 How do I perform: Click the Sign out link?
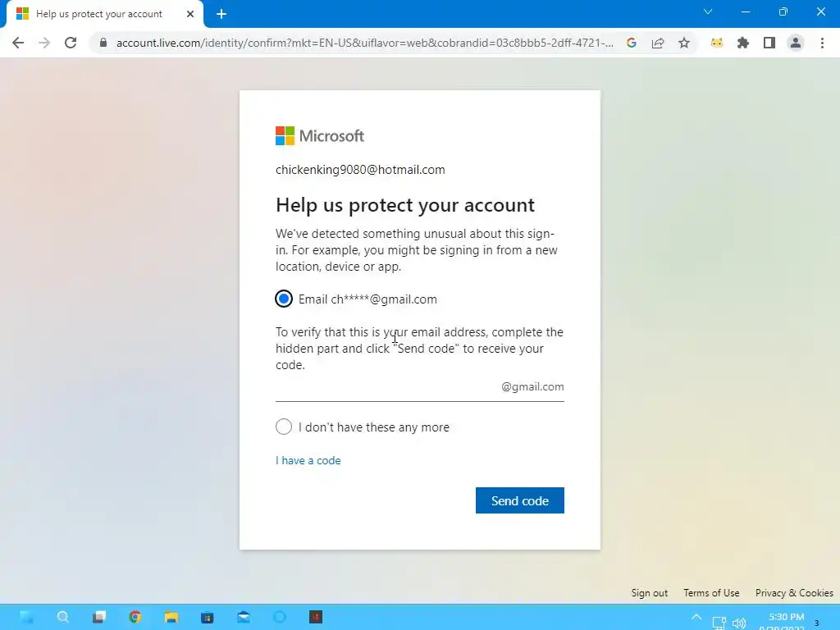(x=650, y=593)
